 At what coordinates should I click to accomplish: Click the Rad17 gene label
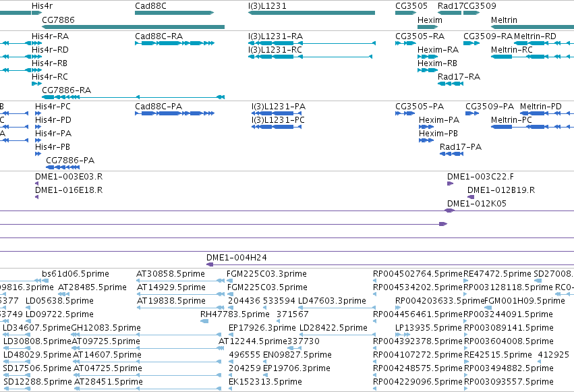point(451,6)
